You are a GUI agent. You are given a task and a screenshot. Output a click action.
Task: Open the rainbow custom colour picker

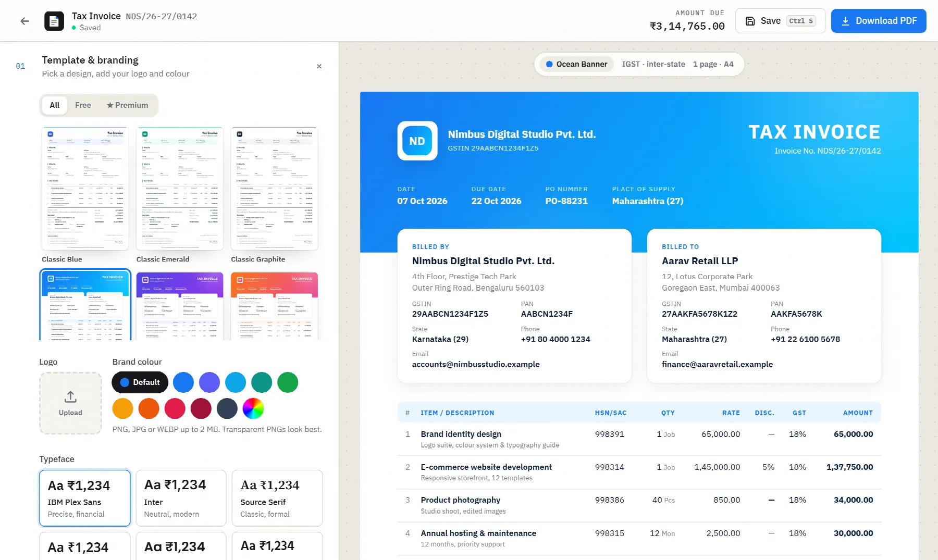(253, 408)
